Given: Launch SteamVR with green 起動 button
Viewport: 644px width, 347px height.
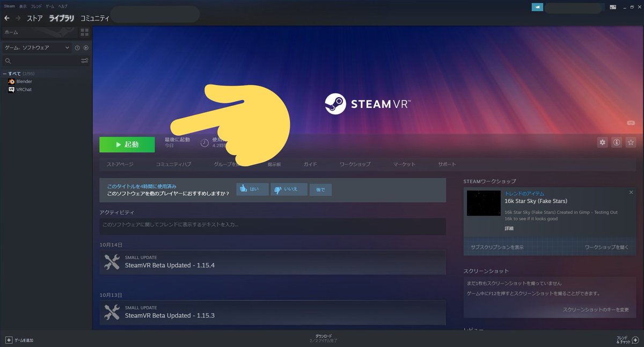Looking at the screenshot, I should click(x=127, y=144).
